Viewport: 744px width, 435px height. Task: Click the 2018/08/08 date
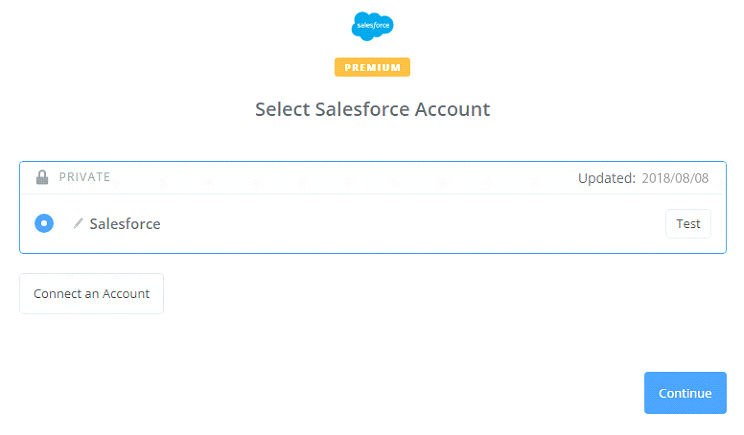[x=677, y=178]
